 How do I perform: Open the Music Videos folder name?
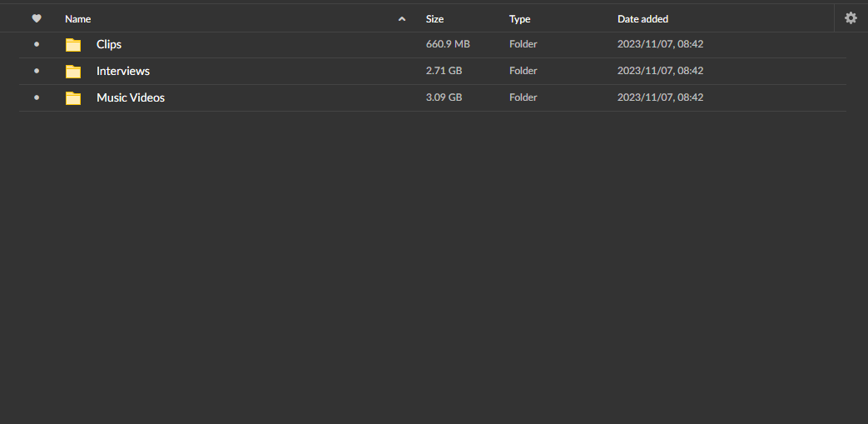[x=131, y=97]
